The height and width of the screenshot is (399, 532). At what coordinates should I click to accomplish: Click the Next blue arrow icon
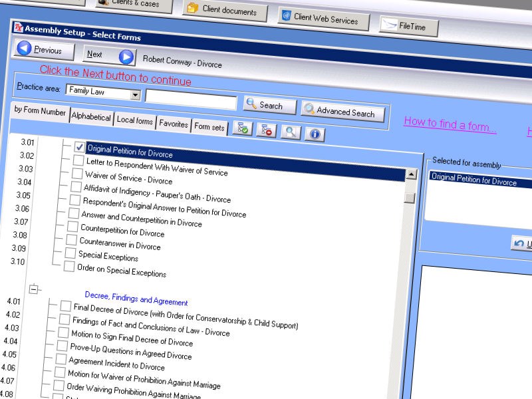click(x=126, y=57)
